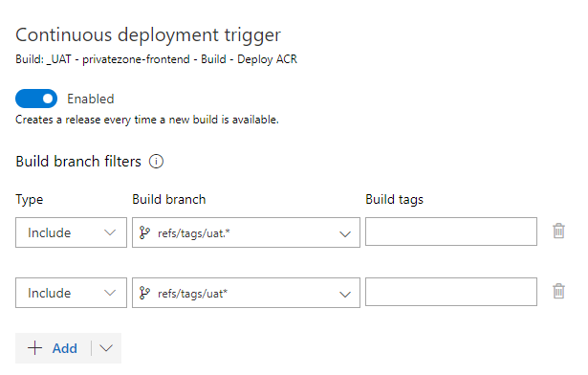Click the plus icon beside Add
This screenshot has width=588, height=375.
pos(34,348)
